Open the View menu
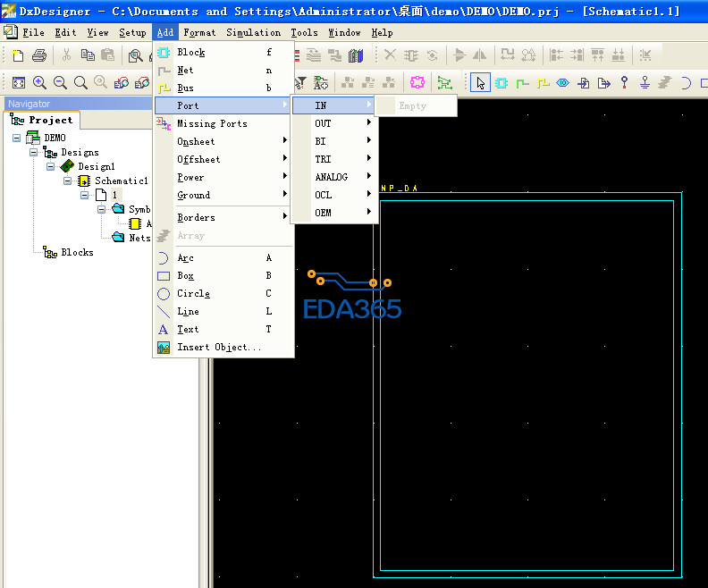This screenshot has height=588, width=708. coord(97,32)
